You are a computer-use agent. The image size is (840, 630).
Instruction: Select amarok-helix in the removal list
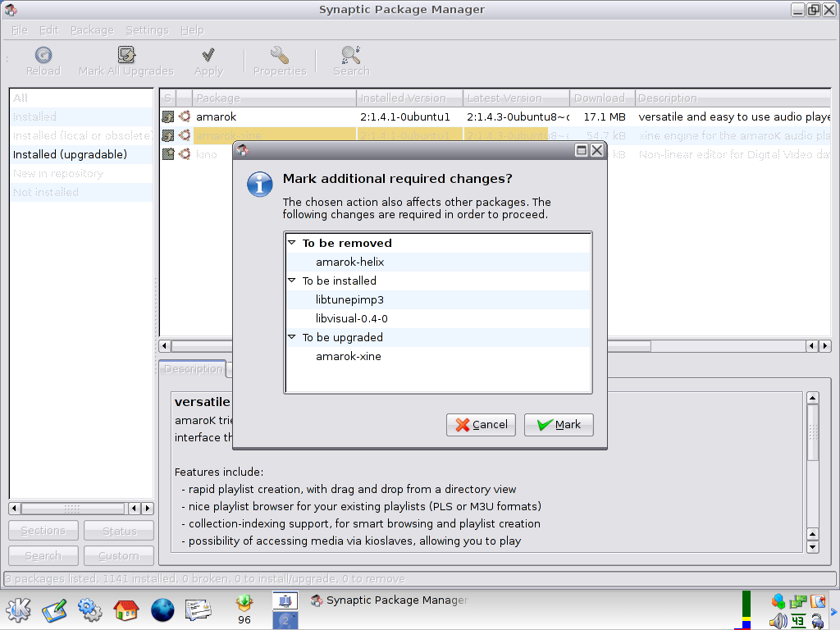(349, 262)
